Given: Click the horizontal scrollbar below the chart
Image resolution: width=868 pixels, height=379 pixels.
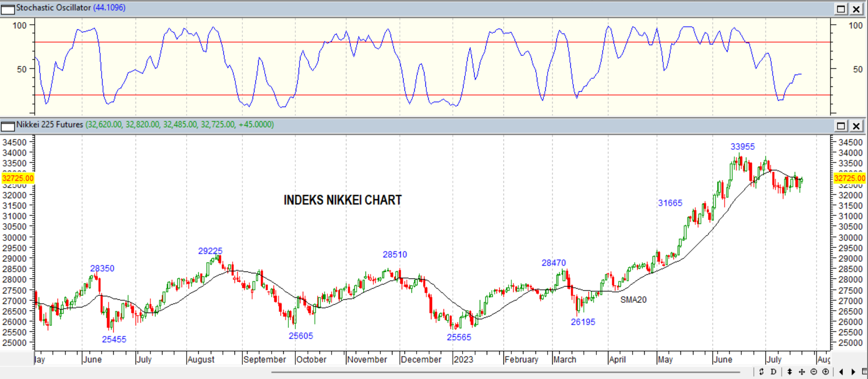Looking at the screenshot, I should coord(506,372).
